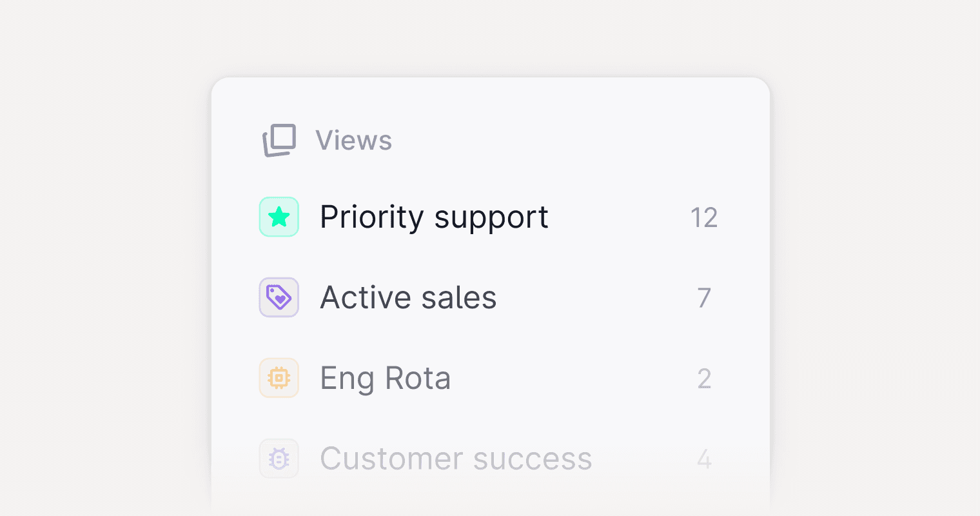Select the purple heart-tag Active sales icon
This screenshot has height=516, width=980.
pyautogui.click(x=279, y=297)
